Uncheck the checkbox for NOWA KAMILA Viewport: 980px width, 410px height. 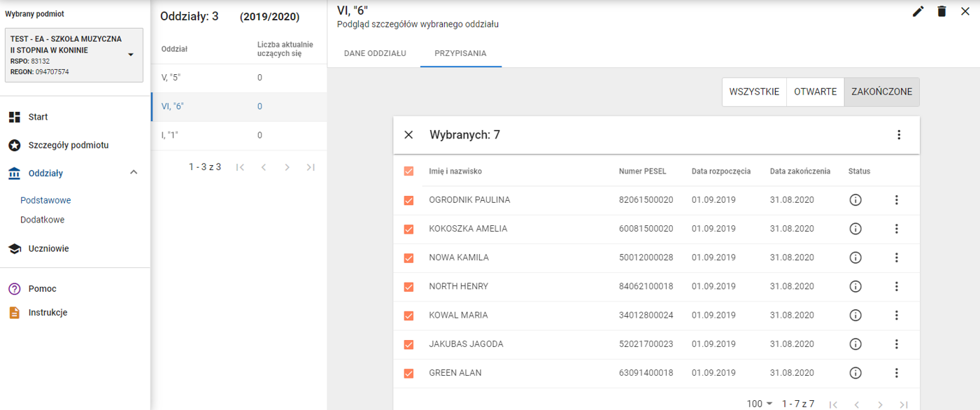[409, 258]
